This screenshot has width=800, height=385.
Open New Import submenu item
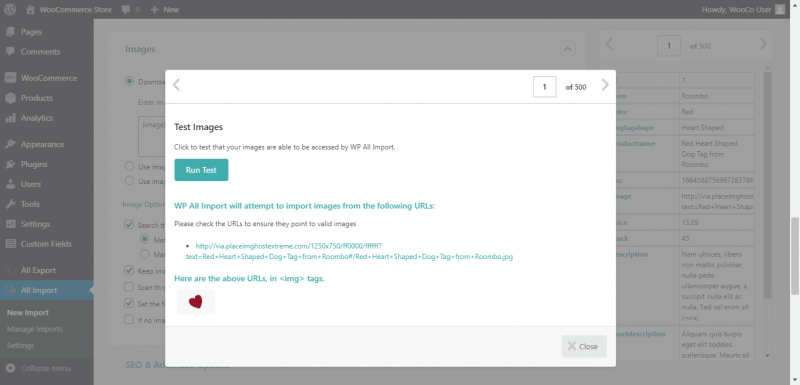tap(28, 313)
